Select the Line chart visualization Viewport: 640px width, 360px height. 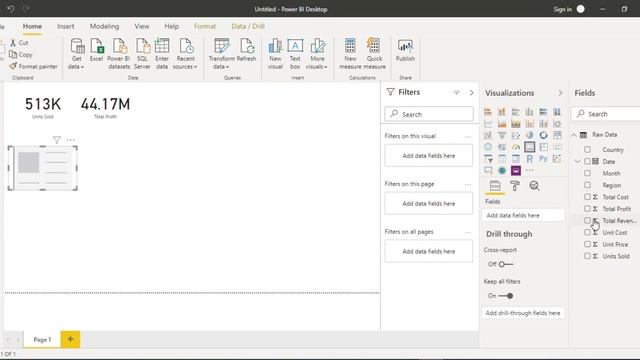(488, 123)
